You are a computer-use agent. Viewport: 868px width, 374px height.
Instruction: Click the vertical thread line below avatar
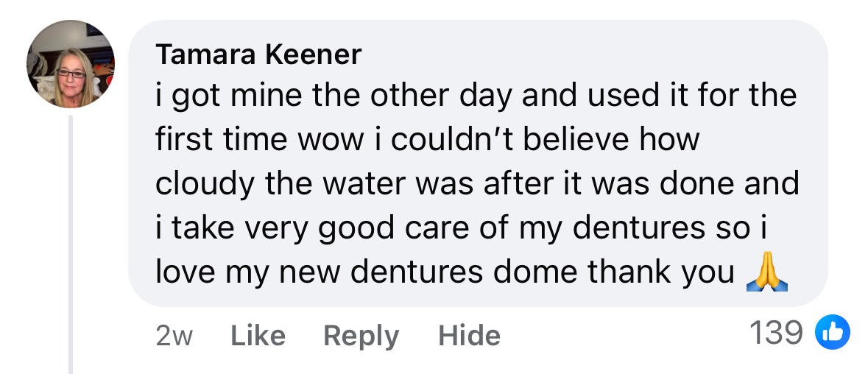pyautogui.click(x=71, y=243)
